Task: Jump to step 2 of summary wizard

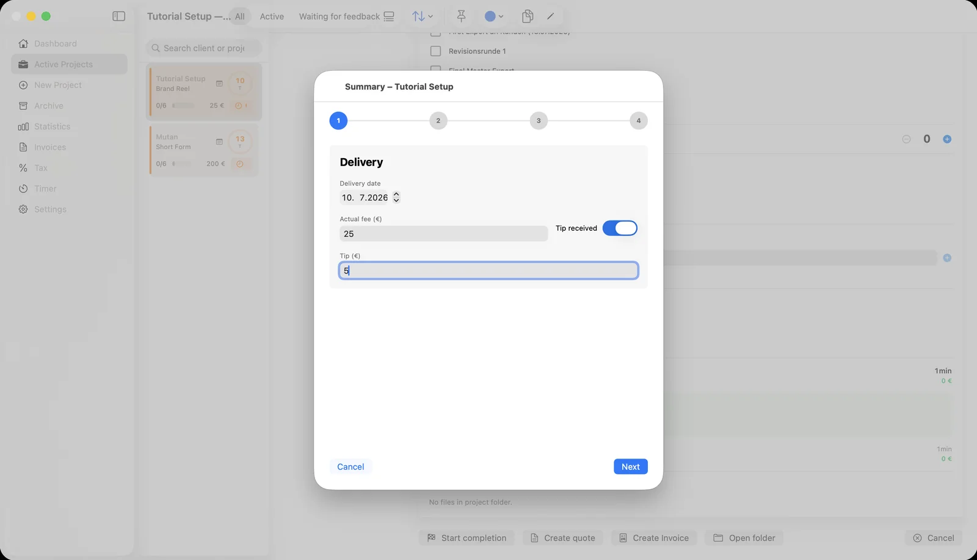Action: [438, 121]
